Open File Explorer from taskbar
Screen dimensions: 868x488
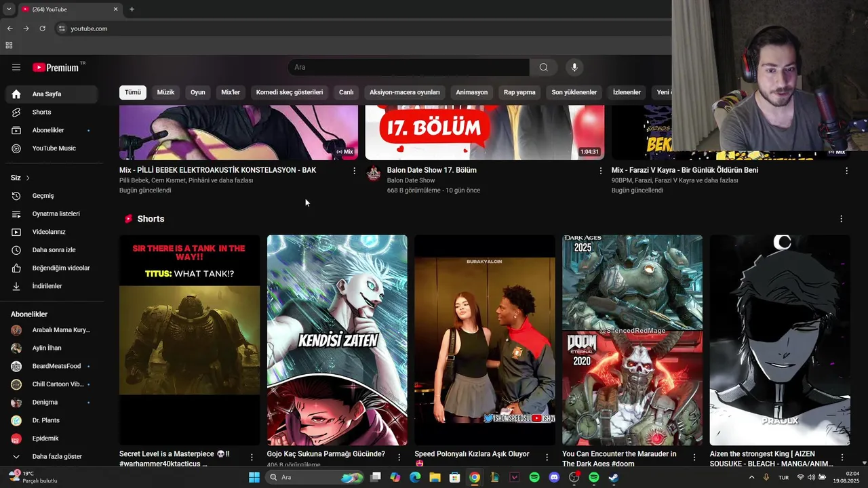coord(435,477)
